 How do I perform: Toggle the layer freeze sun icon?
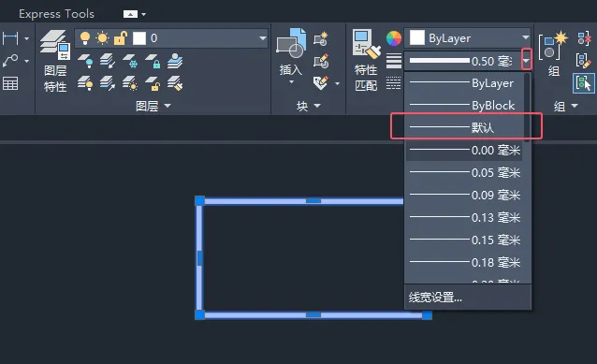tap(102, 38)
